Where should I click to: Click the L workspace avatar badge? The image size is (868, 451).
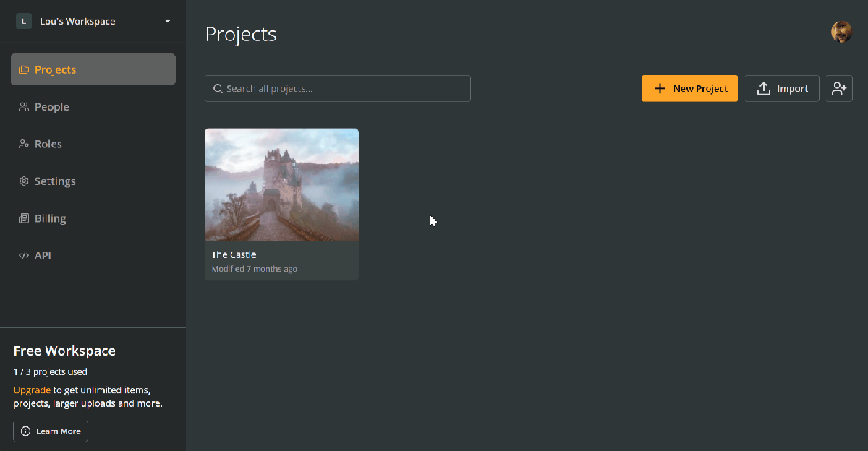tap(24, 22)
